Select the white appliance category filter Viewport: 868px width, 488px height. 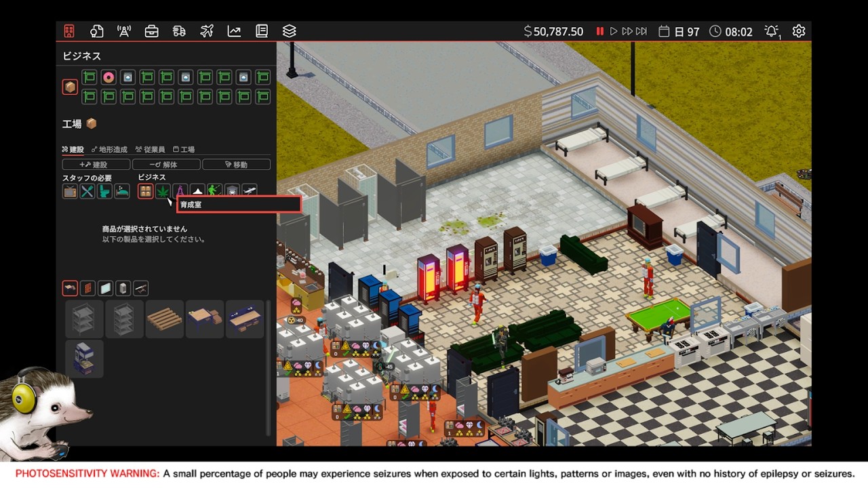(x=123, y=289)
